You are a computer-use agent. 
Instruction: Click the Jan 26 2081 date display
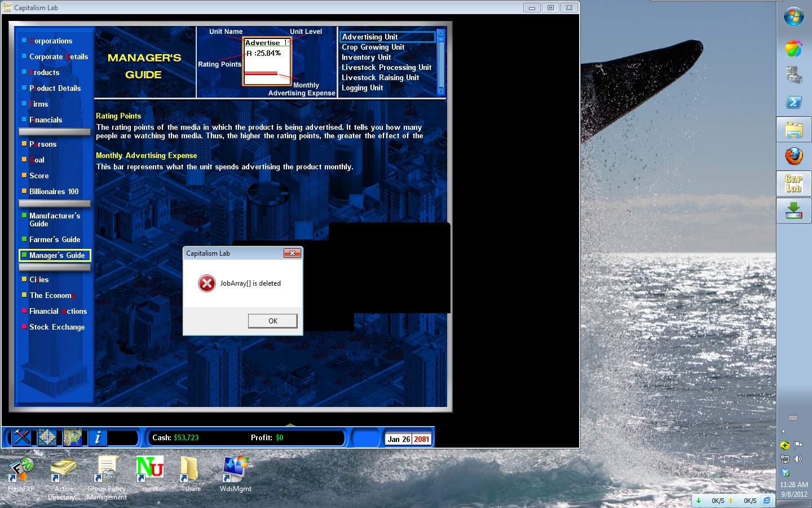tap(409, 439)
